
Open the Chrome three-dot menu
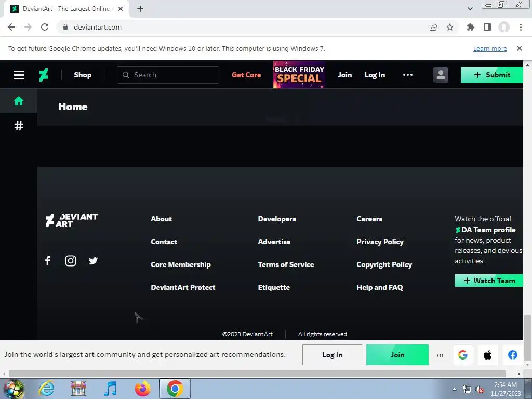(x=521, y=27)
